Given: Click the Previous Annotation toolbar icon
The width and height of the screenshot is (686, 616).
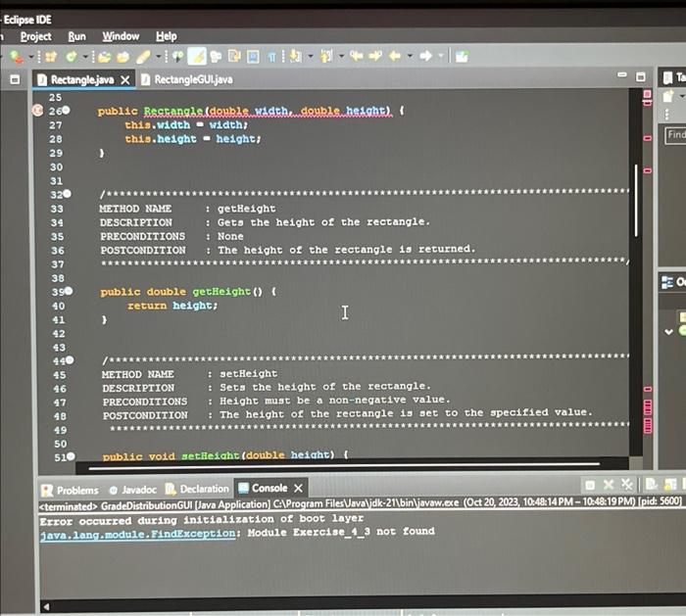Looking at the screenshot, I should click(x=326, y=57).
